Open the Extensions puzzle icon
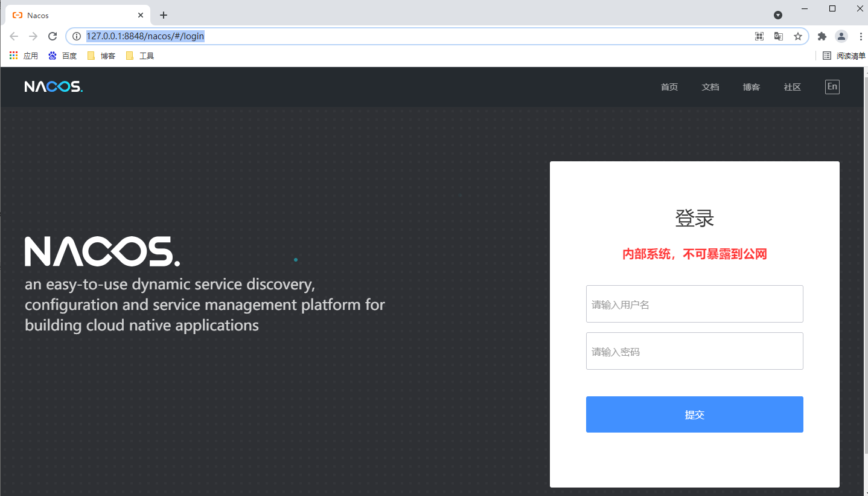The height and width of the screenshot is (496, 868). 822,36
